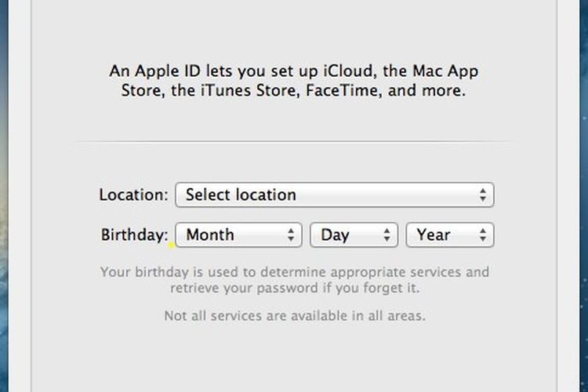Viewport: 588px width, 392px height.
Task: Click the Location: field label
Action: (x=133, y=194)
